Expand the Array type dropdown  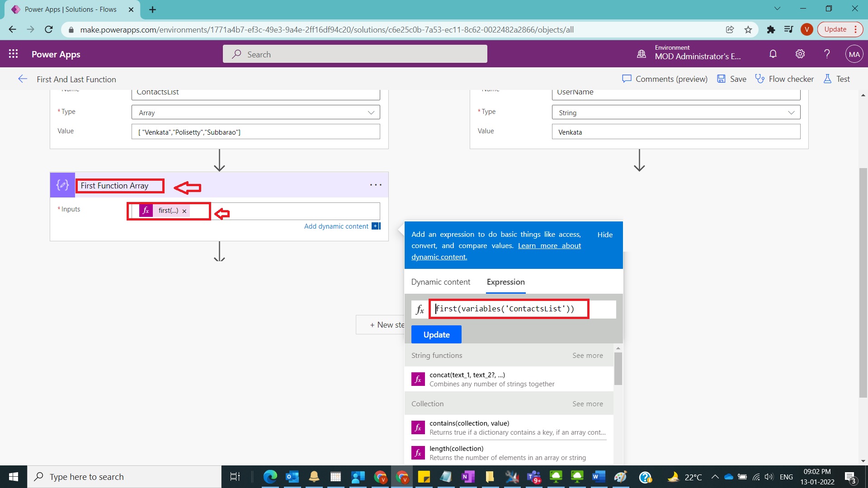371,113
